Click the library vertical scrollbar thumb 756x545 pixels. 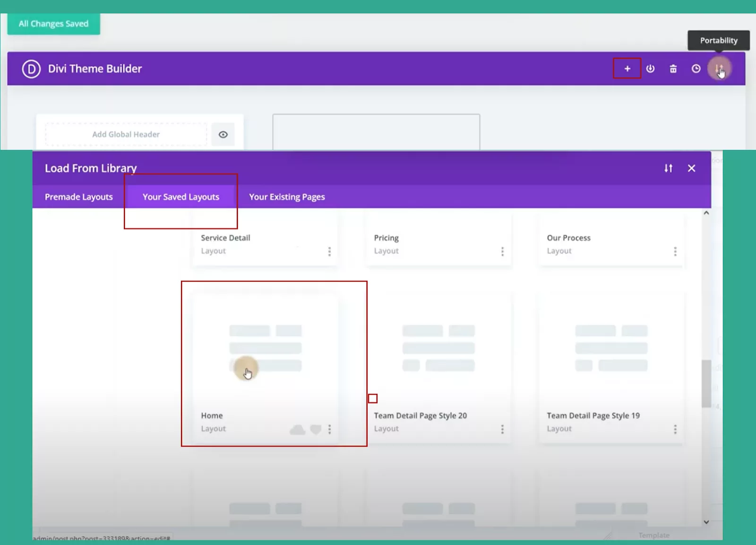click(x=706, y=384)
